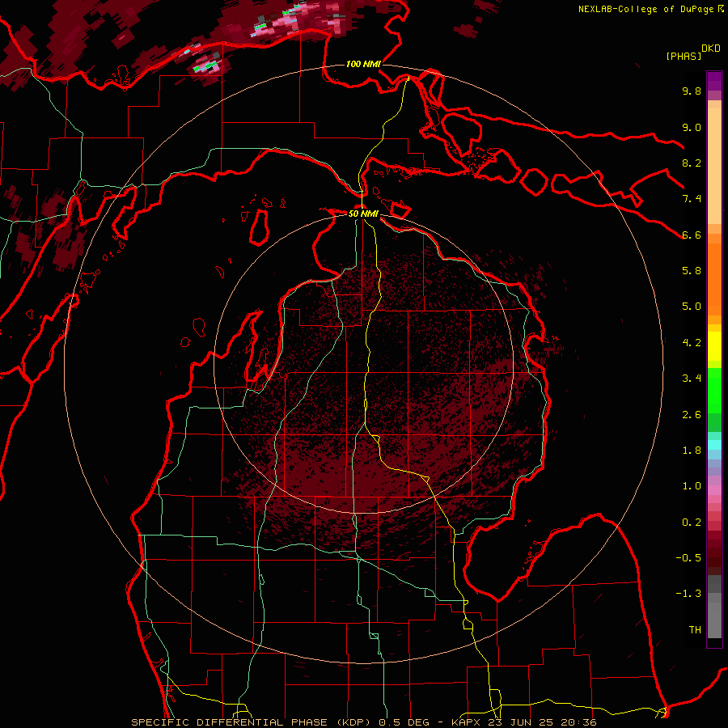Select the 3.4 legend value
Viewport: 728px width, 728px height.
pos(692,379)
